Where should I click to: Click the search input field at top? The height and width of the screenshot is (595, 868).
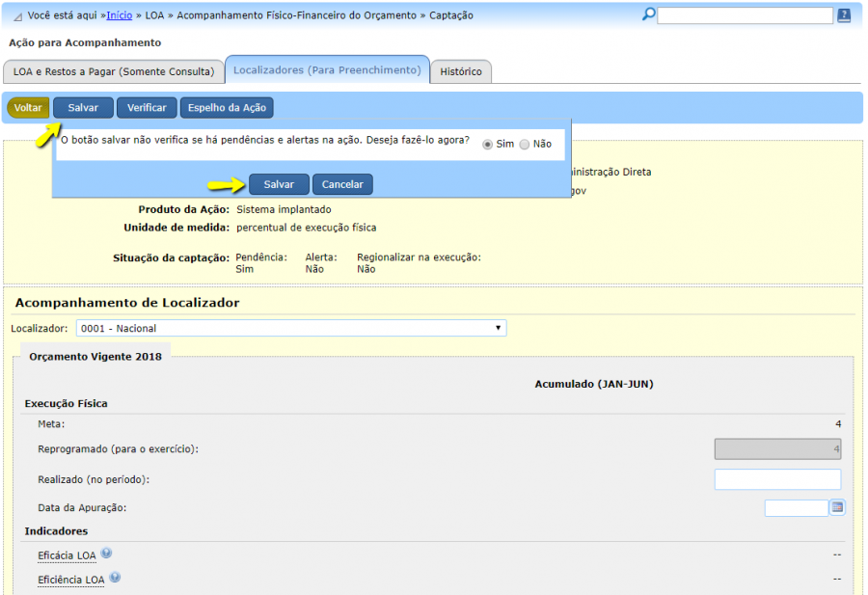tap(746, 15)
